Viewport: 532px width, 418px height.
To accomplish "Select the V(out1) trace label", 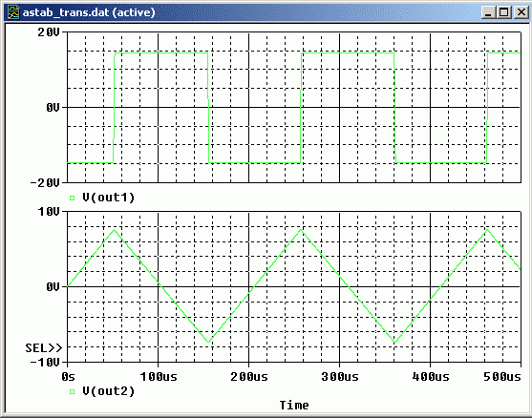I will [109, 198].
